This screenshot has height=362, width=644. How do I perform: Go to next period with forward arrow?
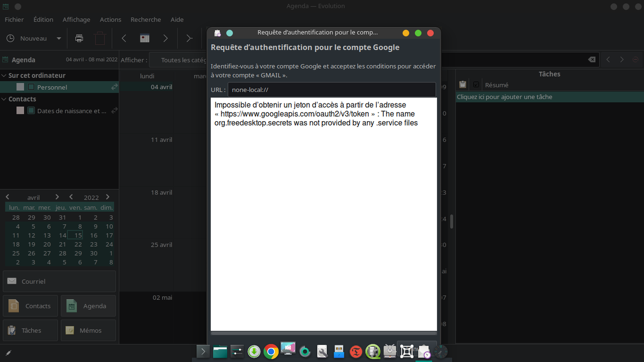pyautogui.click(x=166, y=38)
